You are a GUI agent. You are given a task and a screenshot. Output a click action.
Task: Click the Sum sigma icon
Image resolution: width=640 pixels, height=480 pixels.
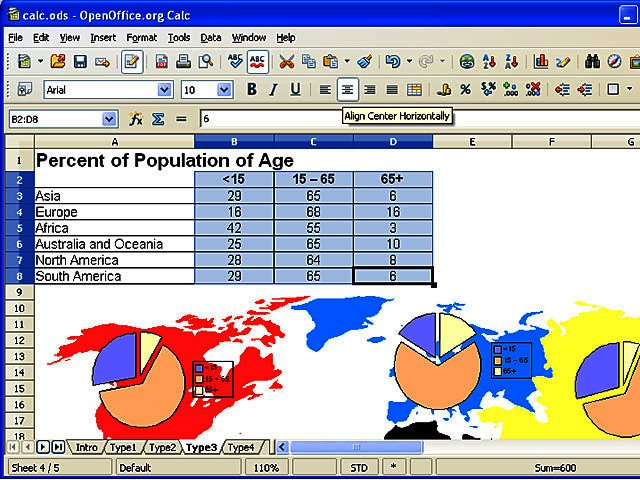[158, 119]
